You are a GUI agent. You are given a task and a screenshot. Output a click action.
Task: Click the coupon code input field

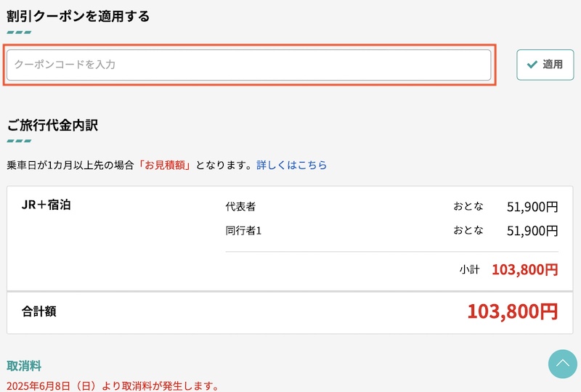tap(248, 65)
